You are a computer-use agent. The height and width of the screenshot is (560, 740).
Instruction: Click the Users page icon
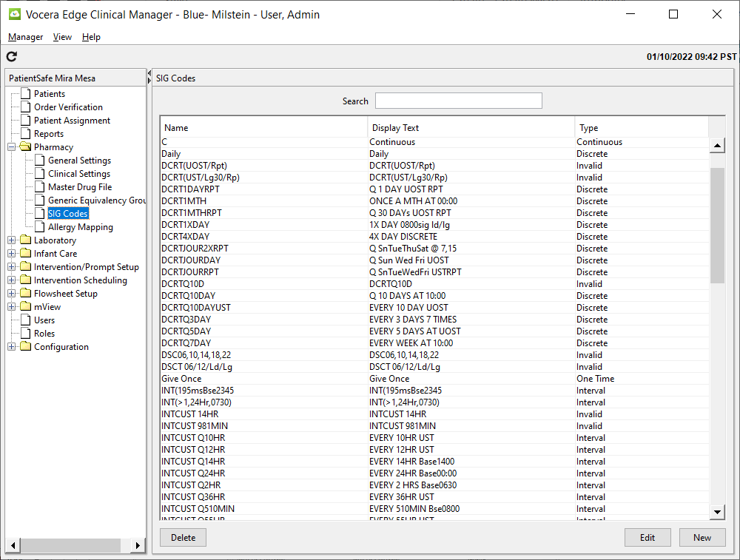click(26, 320)
